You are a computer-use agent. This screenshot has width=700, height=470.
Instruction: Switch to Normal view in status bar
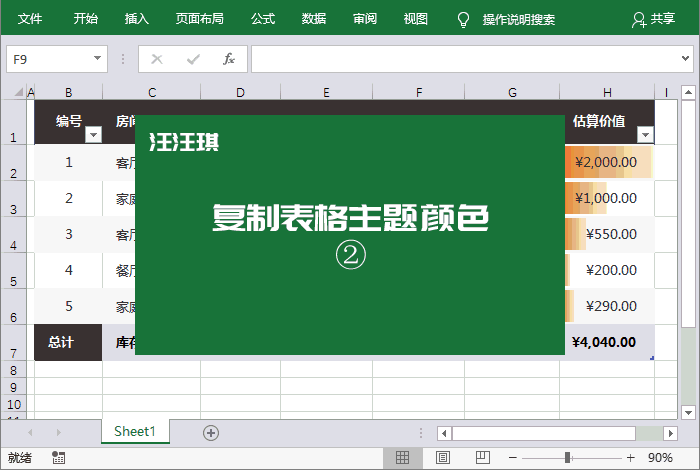click(x=402, y=457)
